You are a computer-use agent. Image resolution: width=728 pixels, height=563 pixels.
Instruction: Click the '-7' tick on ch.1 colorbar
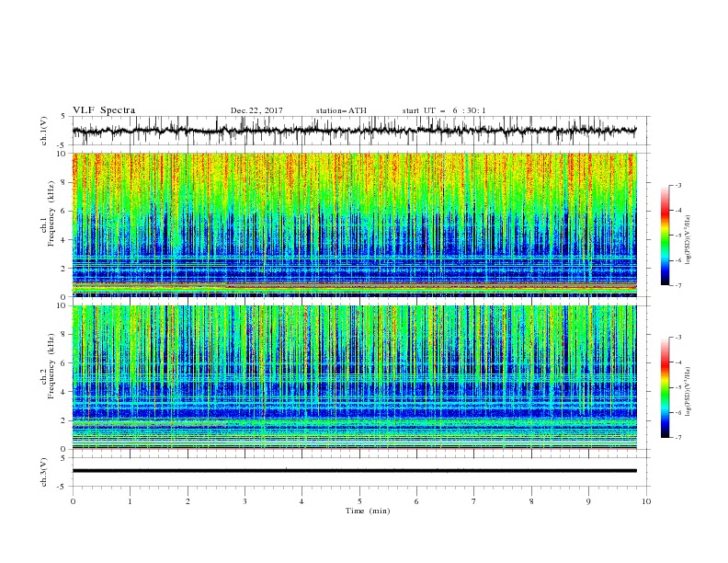678,285
